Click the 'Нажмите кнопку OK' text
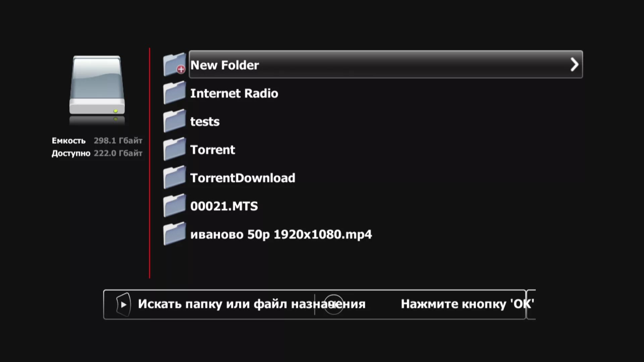644x362 pixels. [467, 304]
